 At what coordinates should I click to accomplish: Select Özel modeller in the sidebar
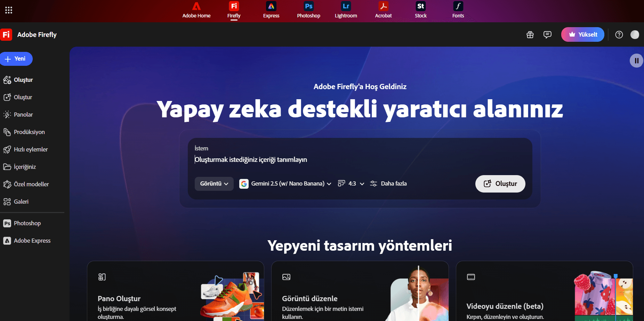(31, 184)
